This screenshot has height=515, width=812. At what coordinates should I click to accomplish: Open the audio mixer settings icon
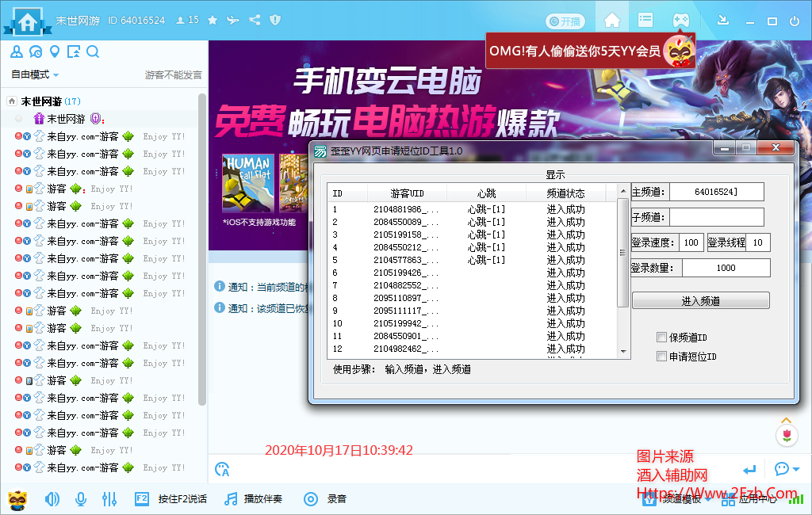click(110, 499)
